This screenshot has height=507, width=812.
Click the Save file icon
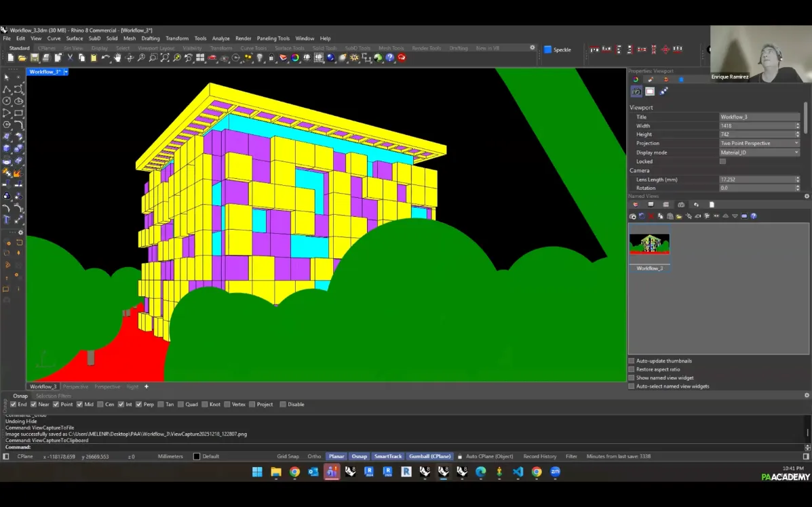click(x=34, y=58)
